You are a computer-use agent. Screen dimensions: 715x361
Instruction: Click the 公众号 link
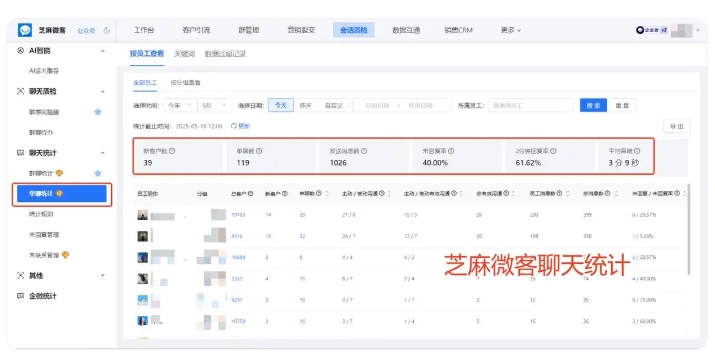(86, 31)
